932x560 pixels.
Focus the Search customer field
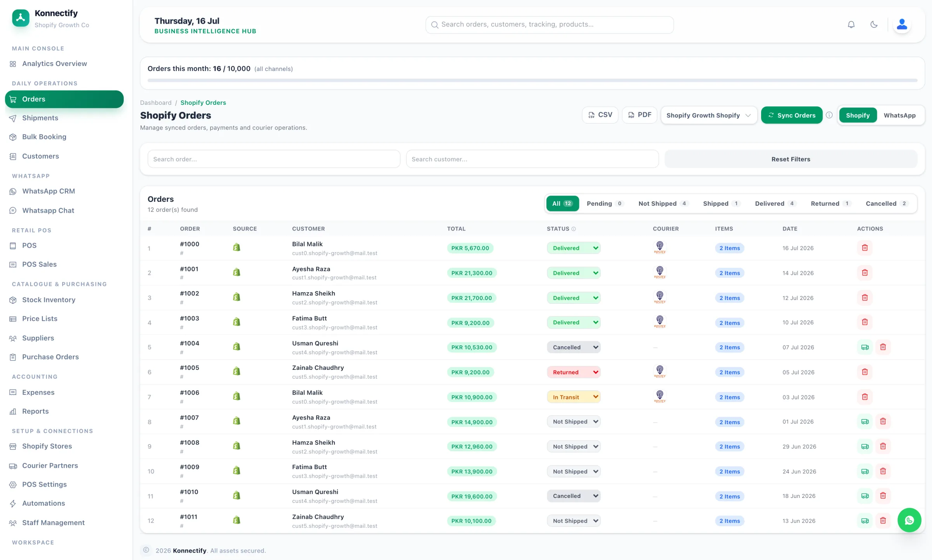(532, 159)
